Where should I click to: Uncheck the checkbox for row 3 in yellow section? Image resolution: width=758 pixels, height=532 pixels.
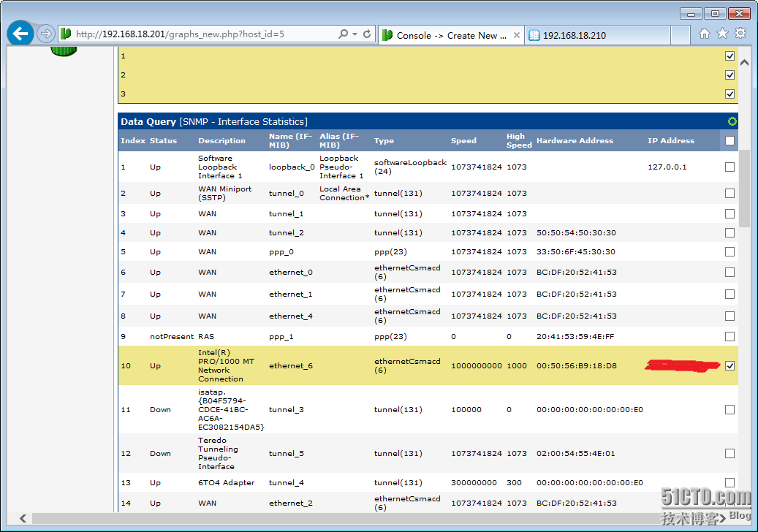[730, 94]
